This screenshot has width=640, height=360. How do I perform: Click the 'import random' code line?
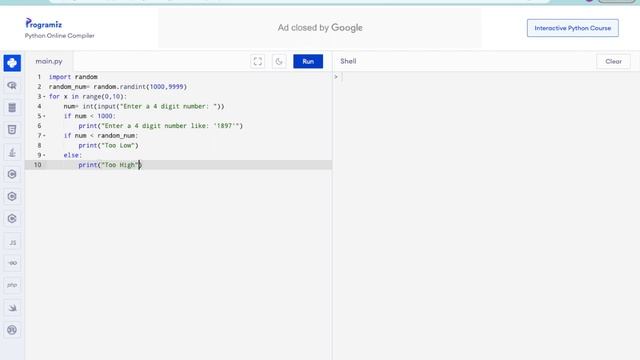coord(73,77)
